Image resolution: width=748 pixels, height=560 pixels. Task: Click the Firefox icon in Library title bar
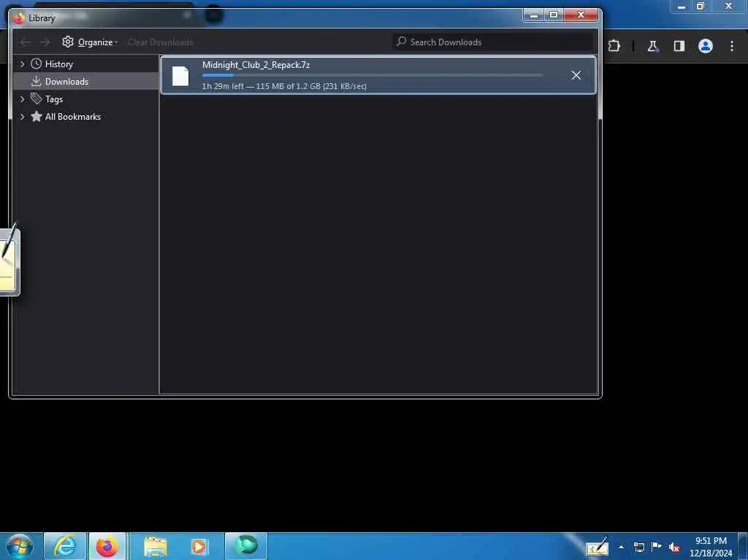click(18, 18)
